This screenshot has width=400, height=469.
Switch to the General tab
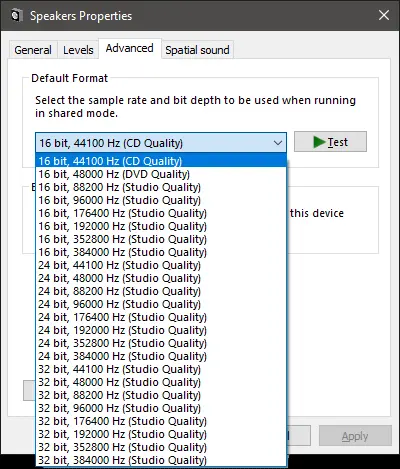click(33, 50)
